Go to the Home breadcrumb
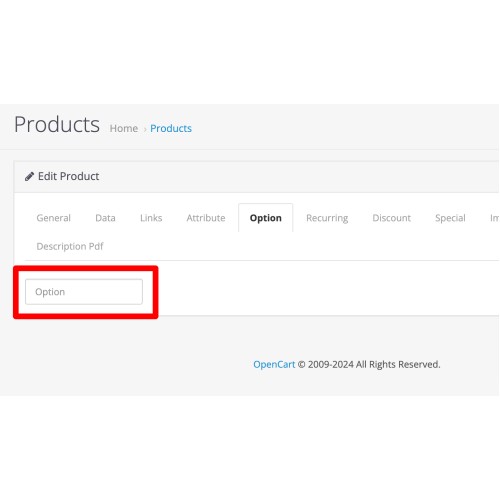This screenshot has height=500, width=500. [x=124, y=128]
